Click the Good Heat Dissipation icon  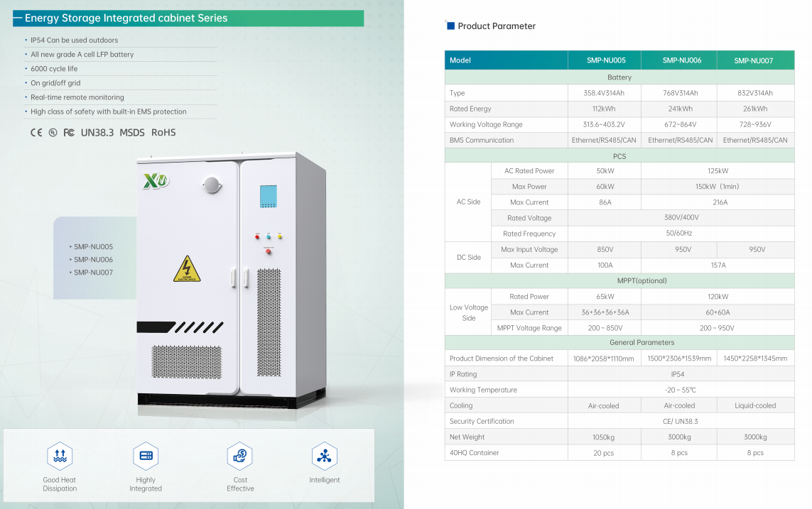coord(60,456)
